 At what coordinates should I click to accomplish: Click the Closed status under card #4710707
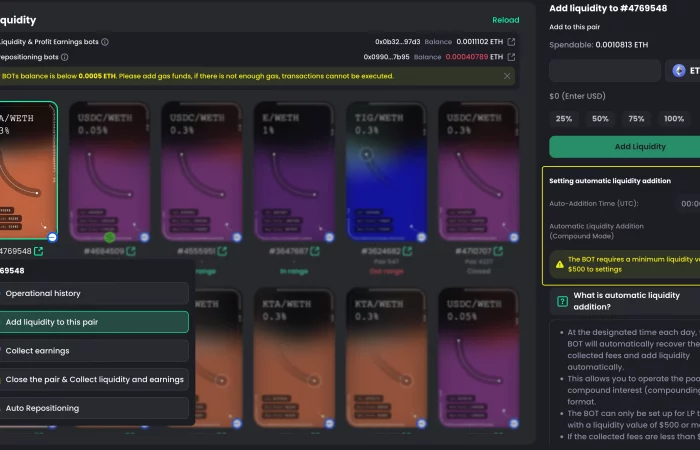(479, 271)
